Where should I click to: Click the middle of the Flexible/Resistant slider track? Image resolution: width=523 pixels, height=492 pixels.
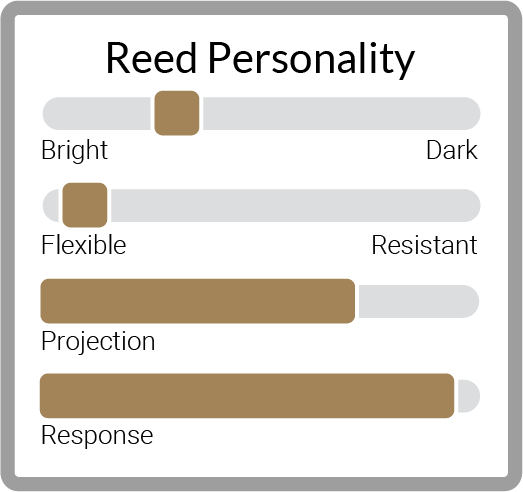(x=262, y=205)
